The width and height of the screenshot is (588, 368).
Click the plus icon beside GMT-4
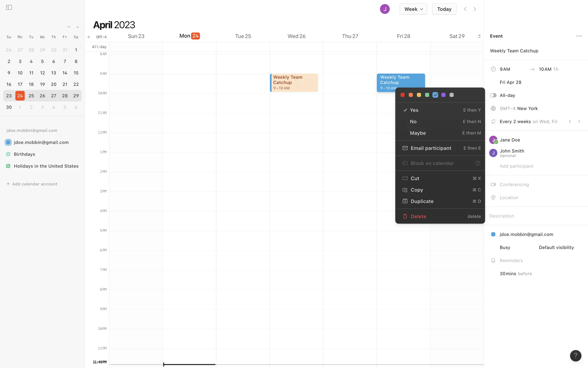click(x=89, y=37)
